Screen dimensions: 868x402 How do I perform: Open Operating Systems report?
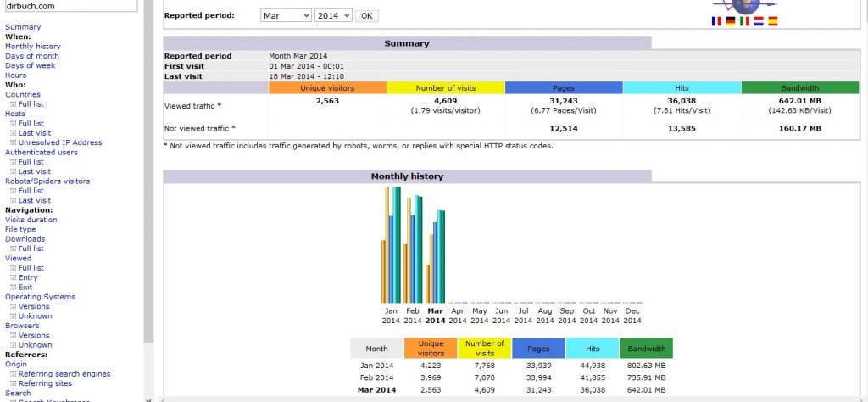coord(40,297)
